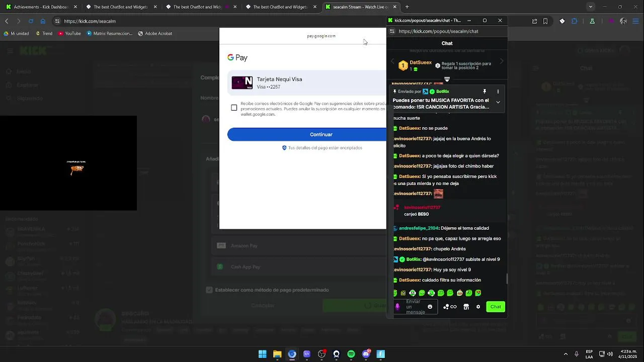Click the dimmed Cancelar button
This screenshot has width=644, height=362.
click(x=263, y=305)
